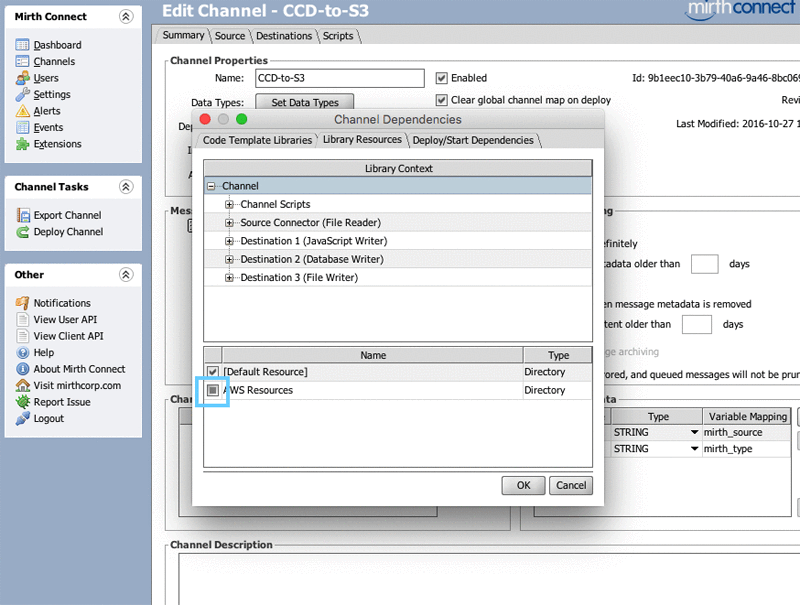This screenshot has width=800, height=605.
Task: Select the AWS Resources row name
Action: point(372,390)
